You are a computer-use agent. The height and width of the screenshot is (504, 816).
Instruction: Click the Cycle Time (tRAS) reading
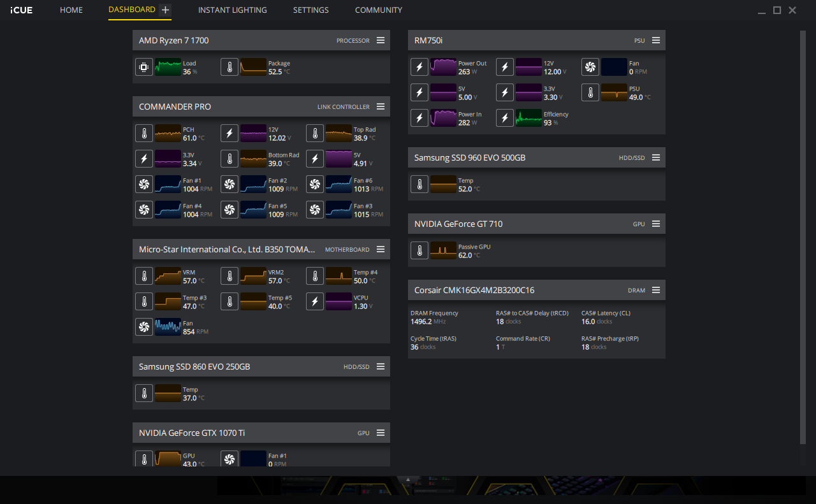coord(433,343)
